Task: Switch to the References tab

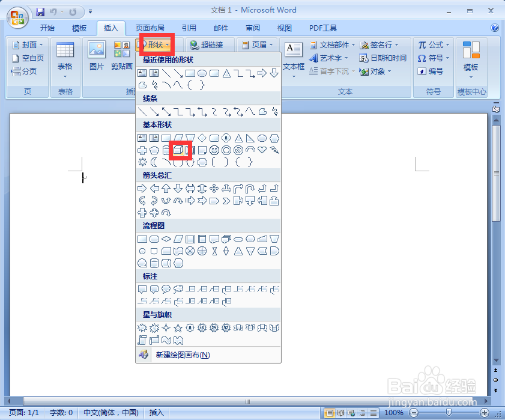Action: pos(189,28)
